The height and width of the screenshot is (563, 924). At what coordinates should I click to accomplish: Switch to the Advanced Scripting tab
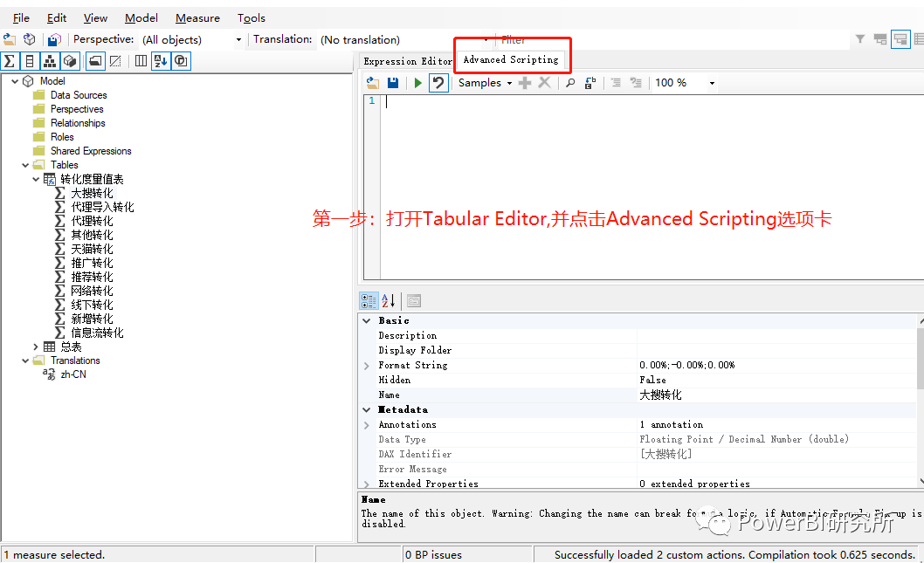click(511, 59)
